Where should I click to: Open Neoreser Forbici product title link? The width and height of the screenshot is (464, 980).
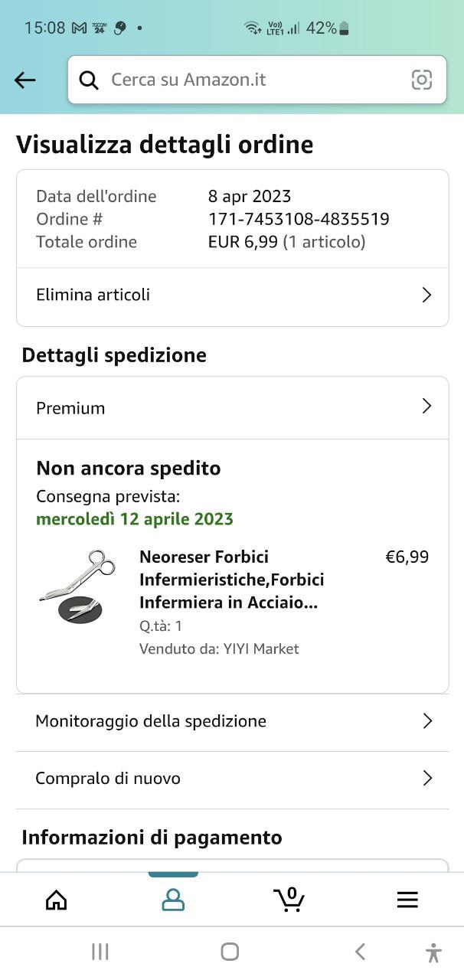pyautogui.click(x=231, y=580)
